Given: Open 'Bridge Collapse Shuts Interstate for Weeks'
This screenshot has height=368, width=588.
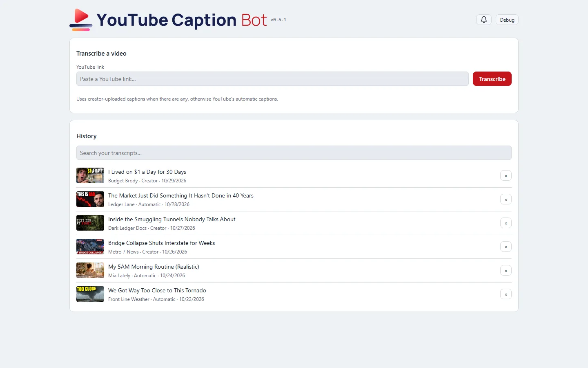Looking at the screenshot, I should coord(161,243).
